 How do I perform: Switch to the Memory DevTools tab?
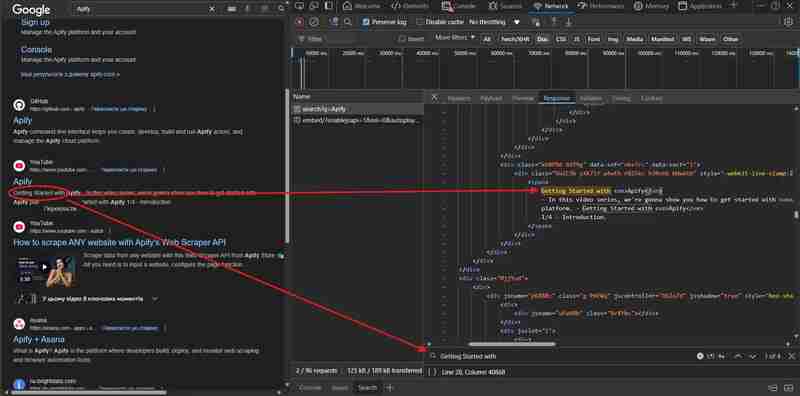(651, 6)
